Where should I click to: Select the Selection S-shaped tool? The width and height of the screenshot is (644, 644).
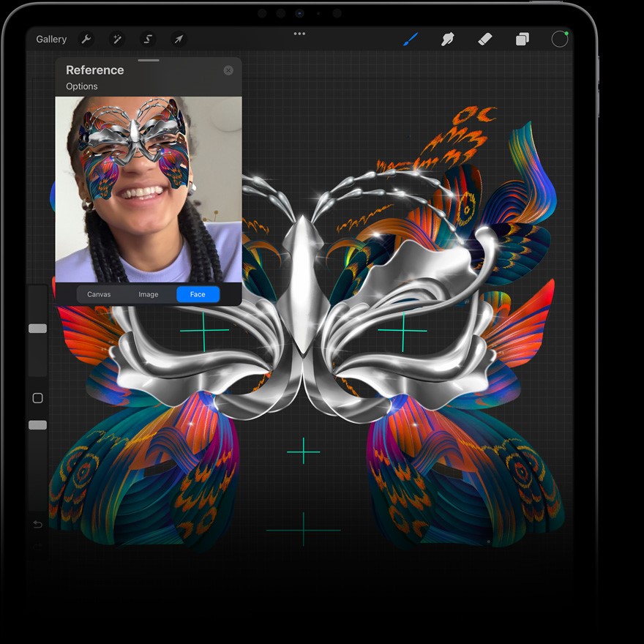(x=148, y=40)
